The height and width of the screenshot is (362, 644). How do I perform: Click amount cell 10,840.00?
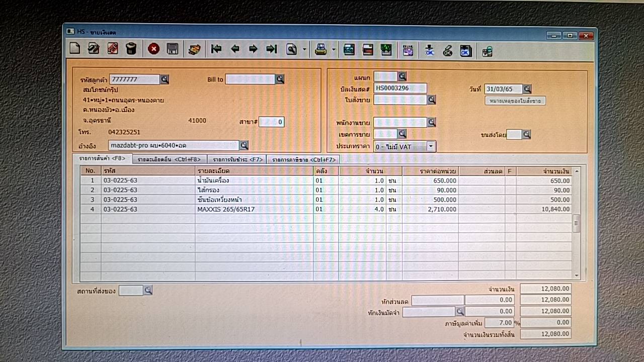(544, 209)
